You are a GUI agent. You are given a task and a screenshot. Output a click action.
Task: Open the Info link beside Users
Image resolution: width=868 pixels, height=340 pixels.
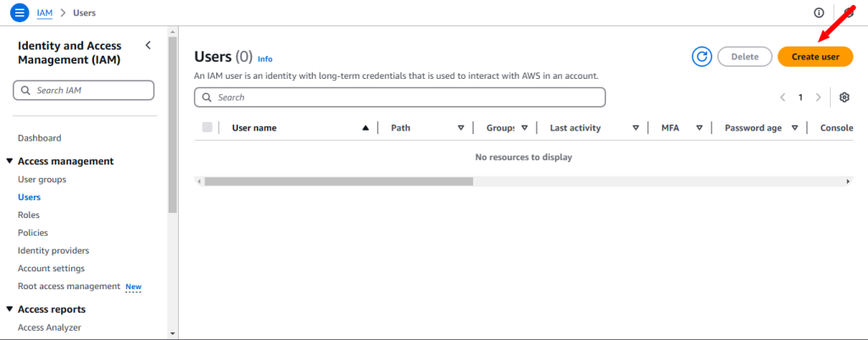tap(265, 59)
